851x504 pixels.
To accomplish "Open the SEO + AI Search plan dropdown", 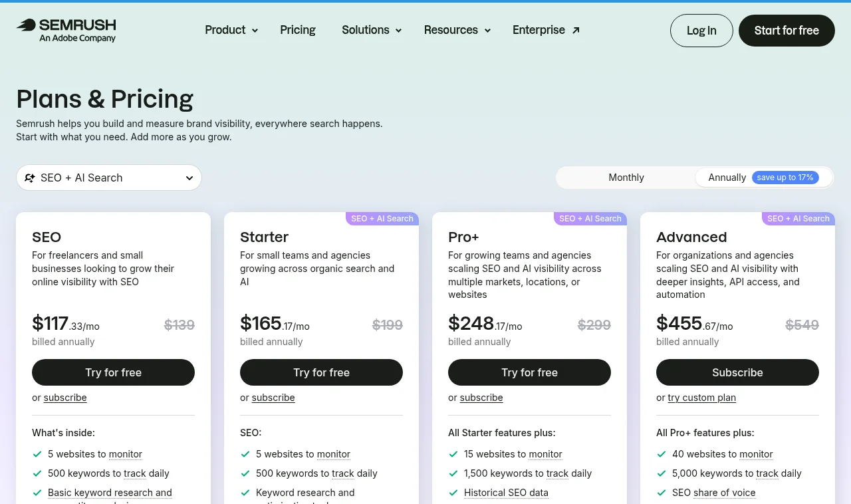I will 109,178.
